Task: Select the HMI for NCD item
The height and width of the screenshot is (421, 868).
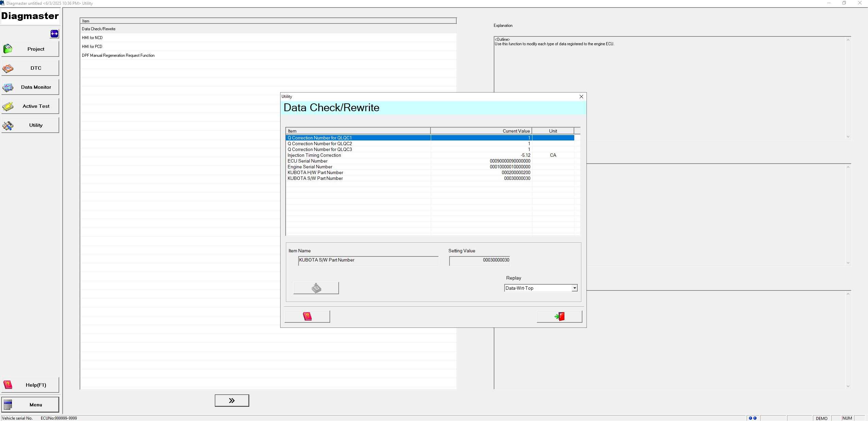Action: tap(92, 38)
